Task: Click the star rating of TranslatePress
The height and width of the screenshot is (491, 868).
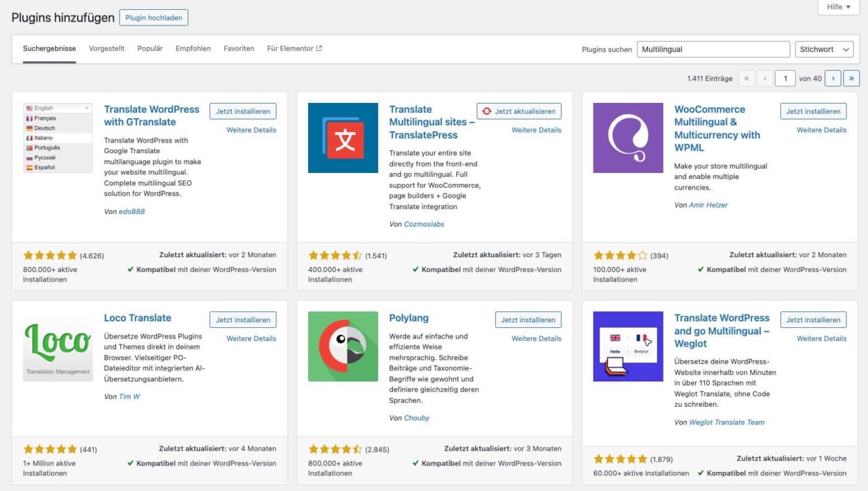Action: pyautogui.click(x=335, y=255)
